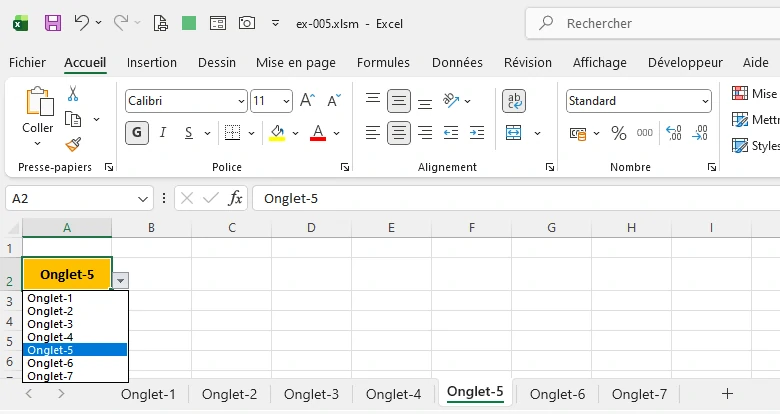This screenshot has height=414, width=780.
Task: Click the Rechercher search box
Action: click(x=650, y=23)
